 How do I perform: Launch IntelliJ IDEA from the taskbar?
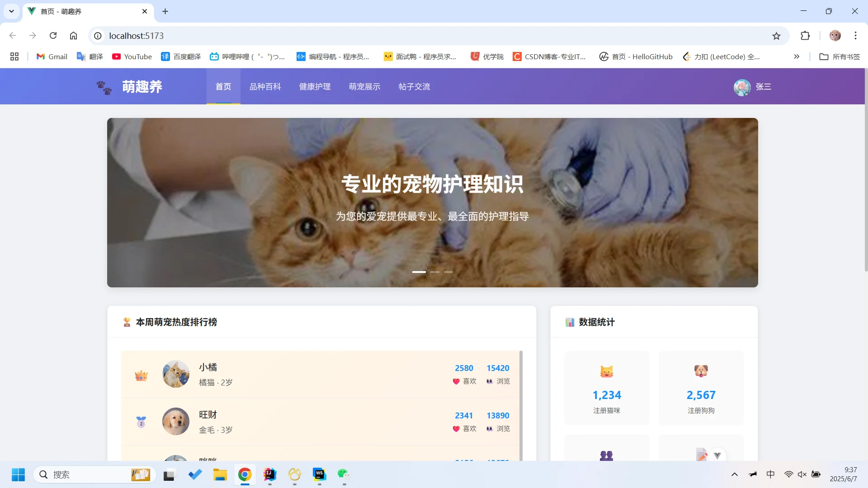pos(269,475)
